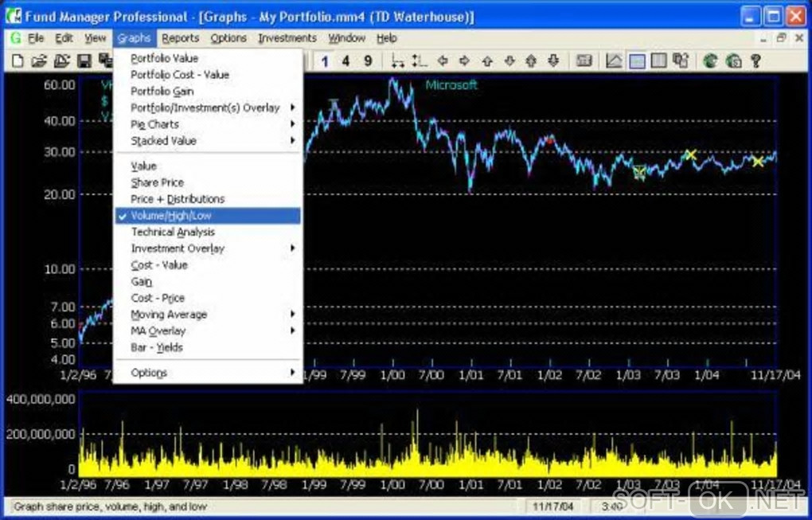Viewport: 812px width, 520px height.
Task: Click the split-pane window toolbar icon
Action: [658, 61]
